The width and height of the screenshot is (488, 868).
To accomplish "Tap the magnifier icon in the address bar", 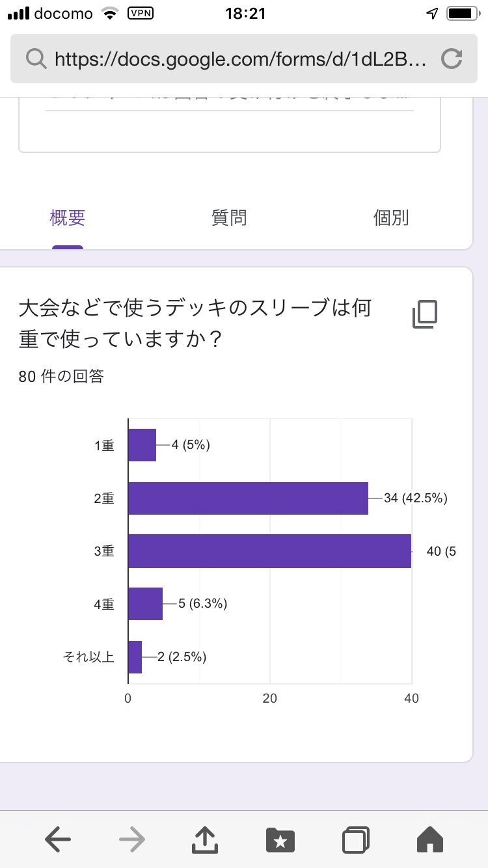I will pos(34,59).
